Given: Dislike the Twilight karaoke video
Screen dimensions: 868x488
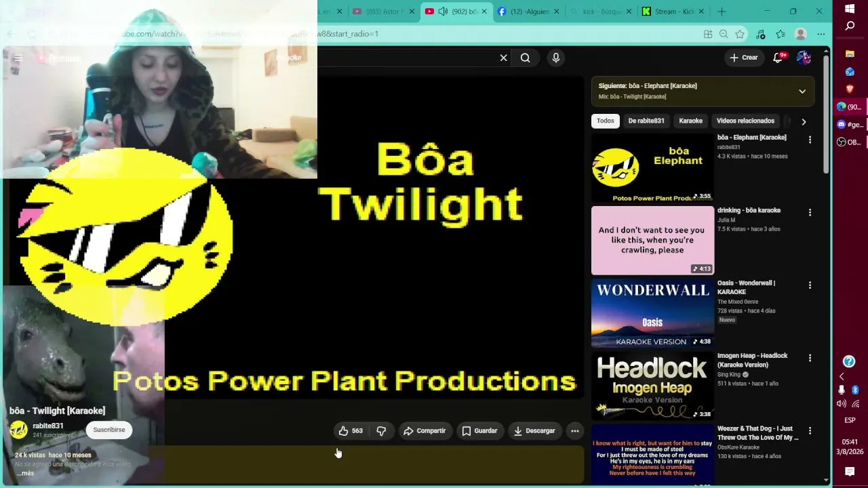Looking at the screenshot, I should (381, 431).
